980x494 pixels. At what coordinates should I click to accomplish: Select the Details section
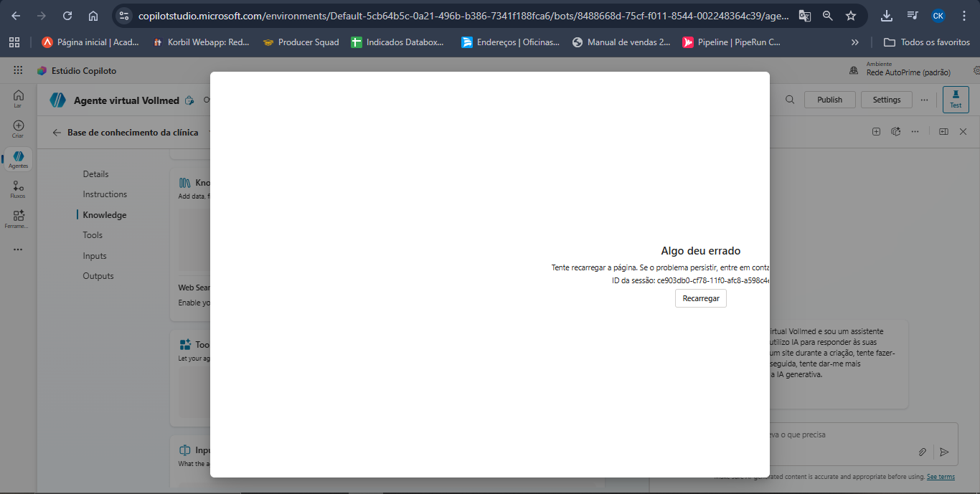(95, 174)
